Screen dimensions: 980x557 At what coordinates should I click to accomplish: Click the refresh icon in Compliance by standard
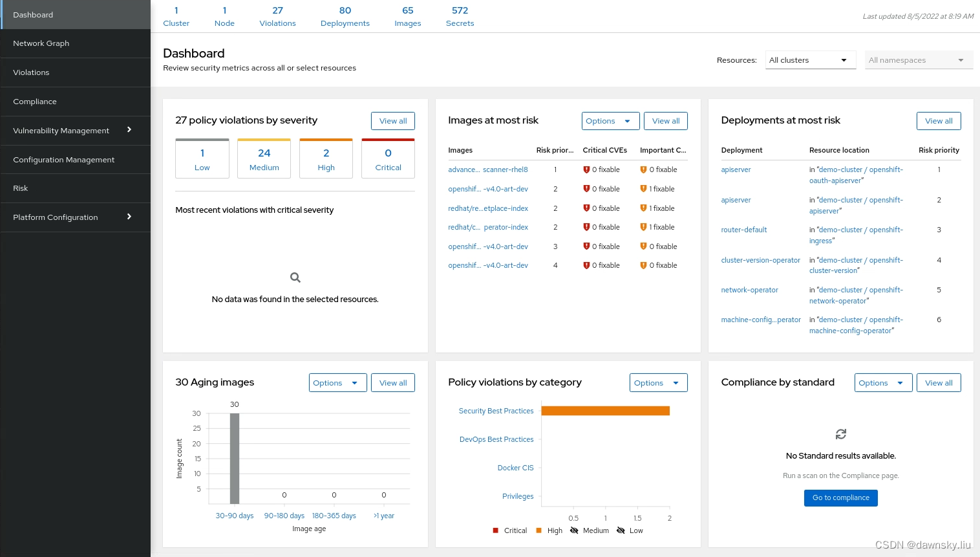(841, 434)
